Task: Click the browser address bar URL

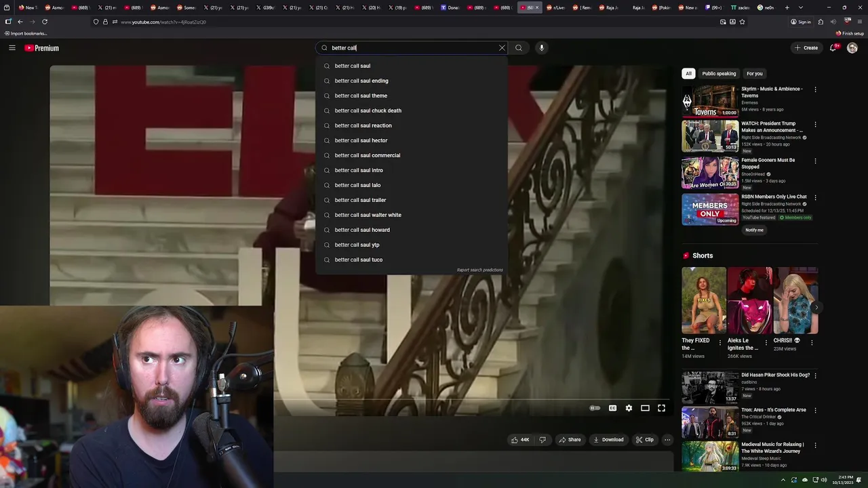Action: coord(163,22)
